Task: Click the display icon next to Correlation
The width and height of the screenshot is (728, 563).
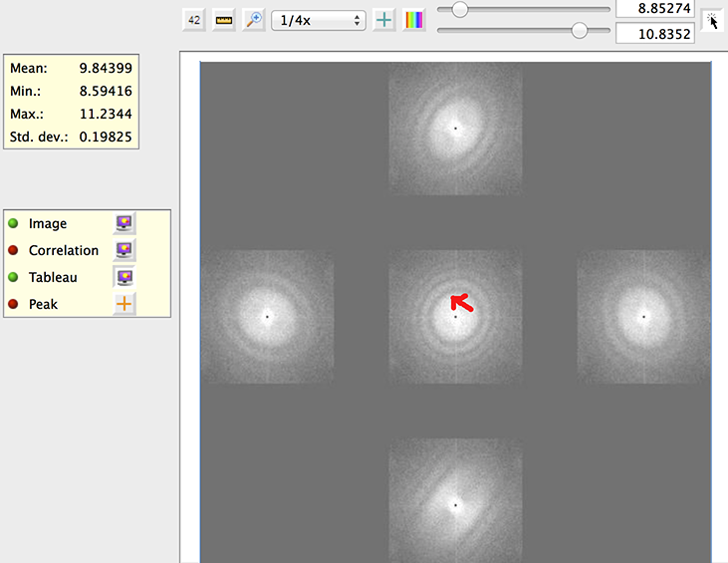Action: tap(124, 250)
